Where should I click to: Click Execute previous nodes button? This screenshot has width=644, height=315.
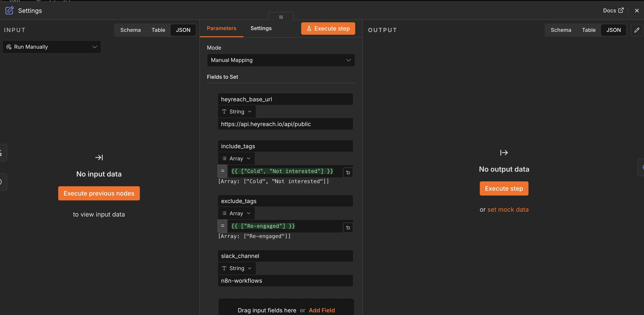point(99,193)
